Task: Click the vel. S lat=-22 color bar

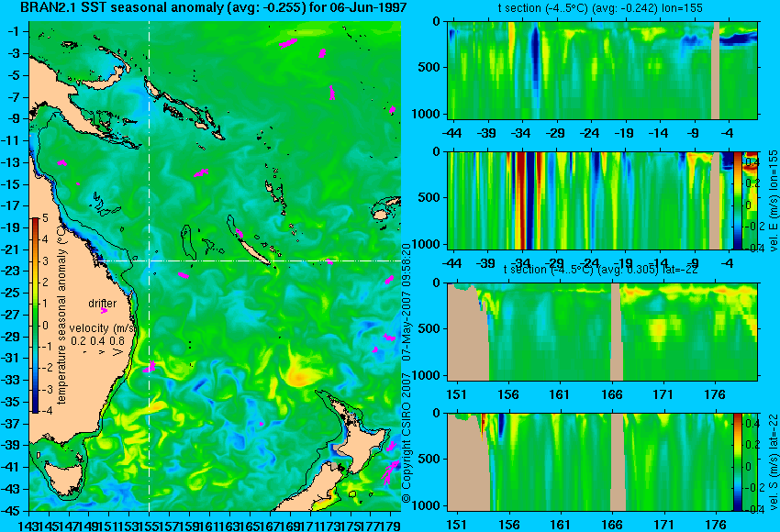Action: pos(738,462)
